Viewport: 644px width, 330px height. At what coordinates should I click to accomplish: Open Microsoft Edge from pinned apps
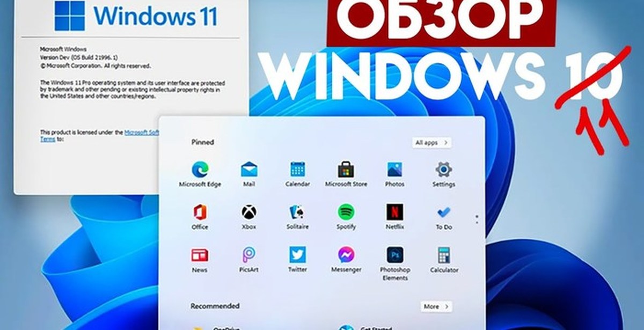200,170
